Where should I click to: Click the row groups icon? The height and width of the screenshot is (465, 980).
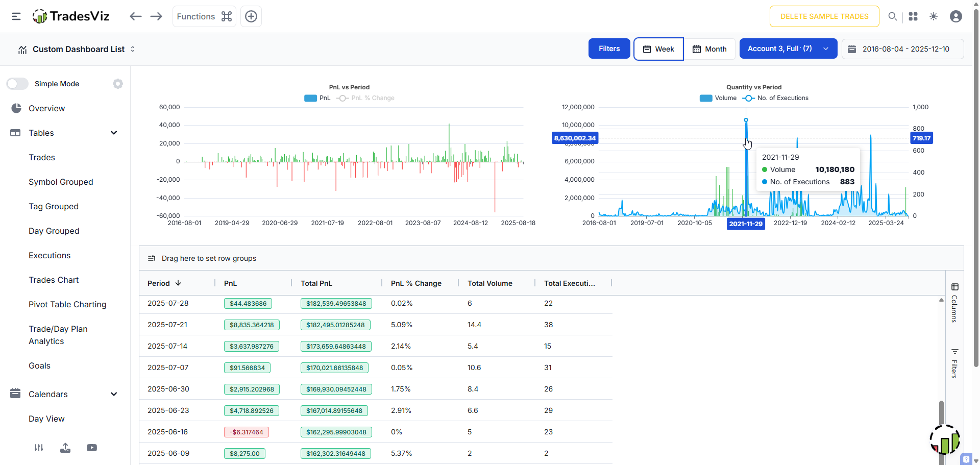[152, 258]
